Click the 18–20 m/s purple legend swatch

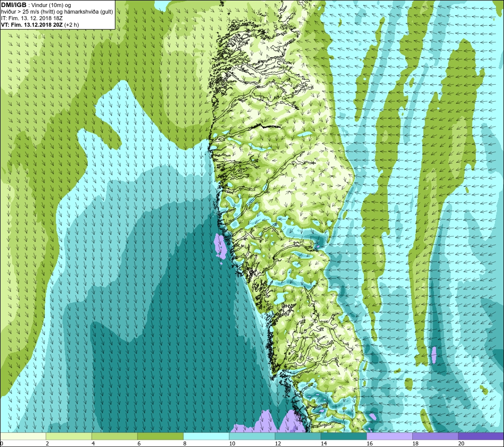click(435, 436)
